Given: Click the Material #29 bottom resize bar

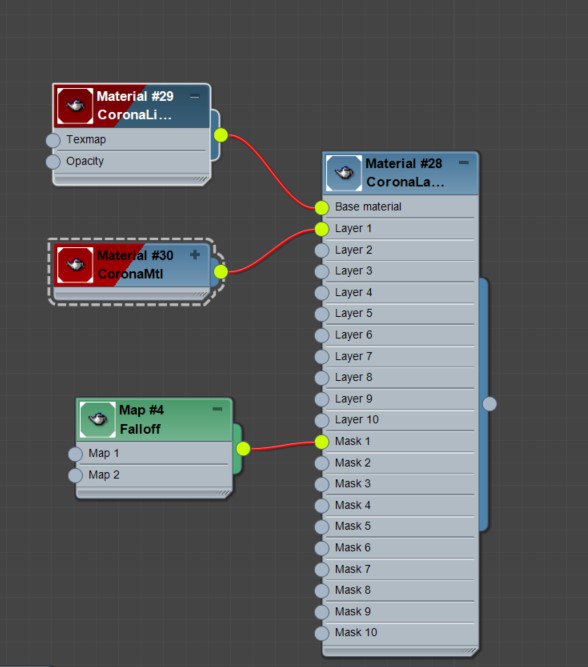Looking at the screenshot, I should 131,180.
